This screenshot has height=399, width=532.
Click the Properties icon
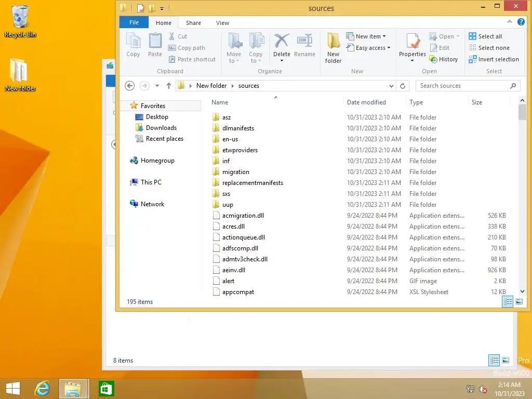pos(412,42)
